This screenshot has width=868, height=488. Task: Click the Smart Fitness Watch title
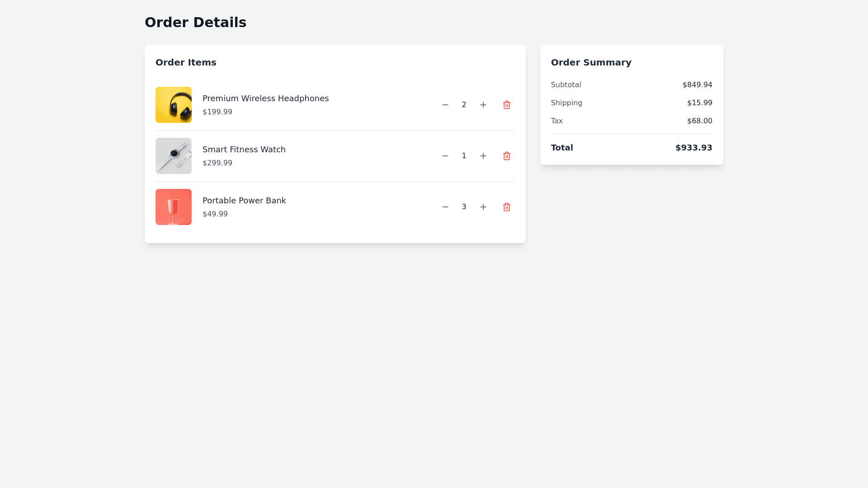pos(244,150)
